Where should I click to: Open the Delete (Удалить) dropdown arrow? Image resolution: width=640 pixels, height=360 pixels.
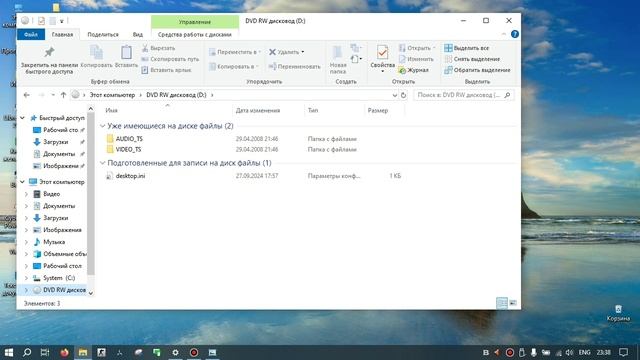[302, 52]
